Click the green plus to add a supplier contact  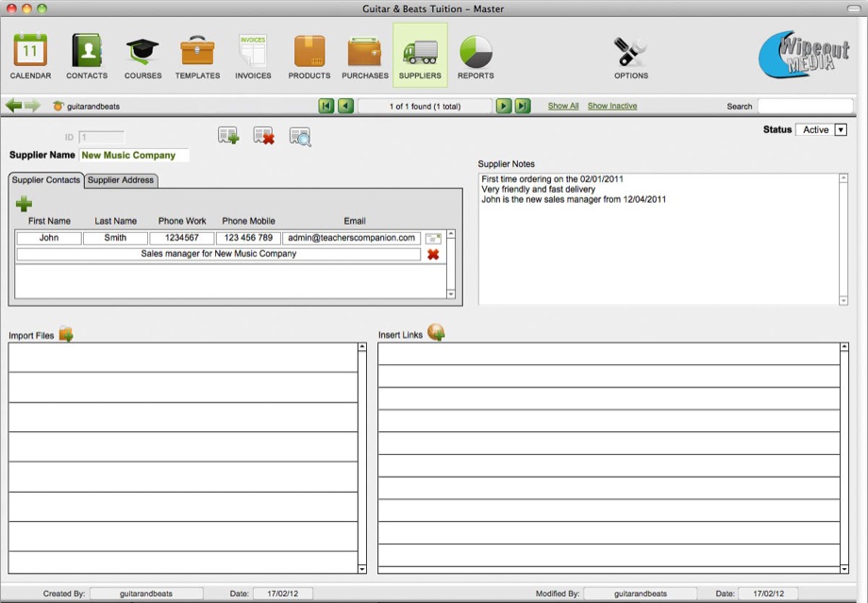[x=24, y=203]
